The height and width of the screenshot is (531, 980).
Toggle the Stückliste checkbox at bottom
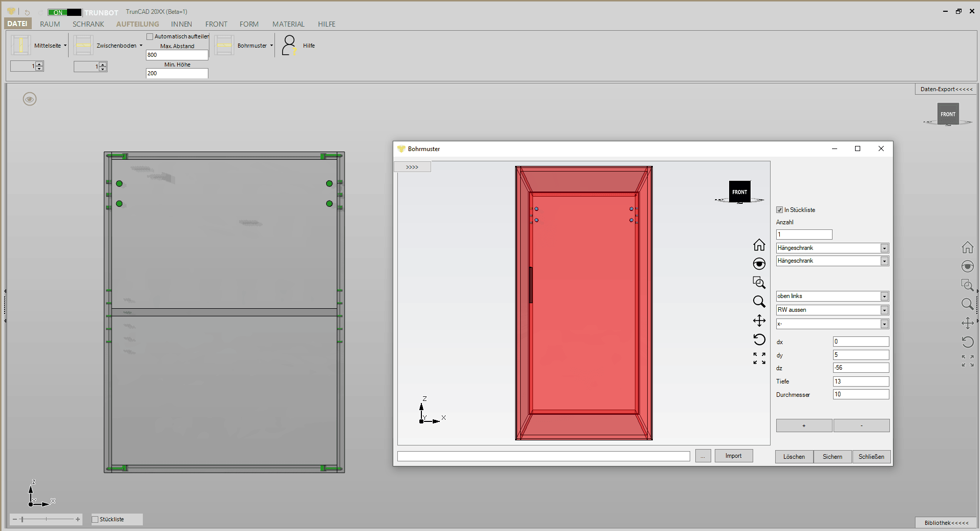[x=95, y=519]
